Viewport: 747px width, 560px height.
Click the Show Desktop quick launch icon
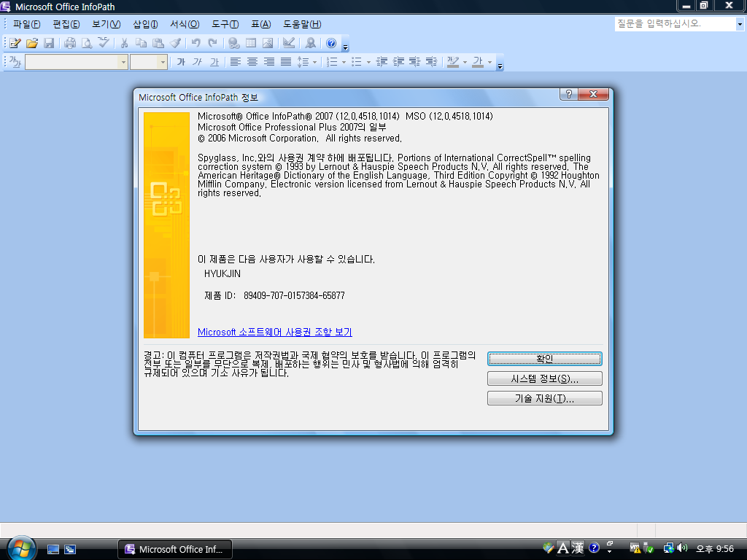[53, 550]
